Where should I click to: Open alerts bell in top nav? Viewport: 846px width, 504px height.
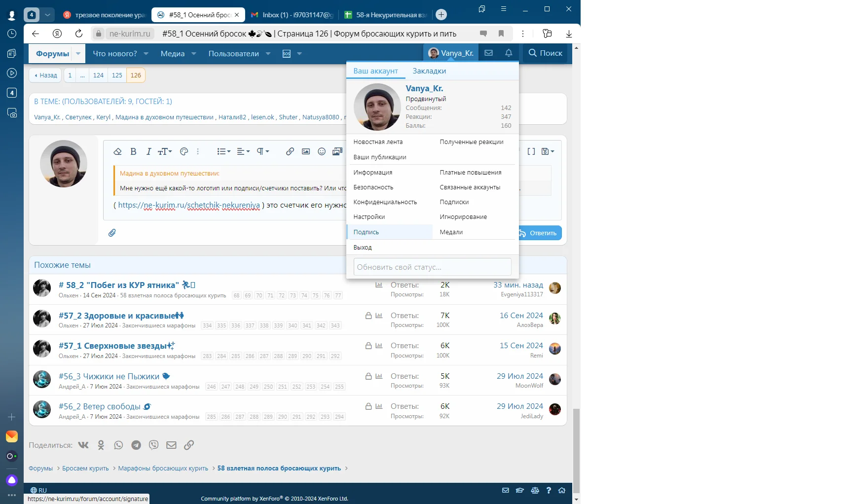[x=509, y=53]
